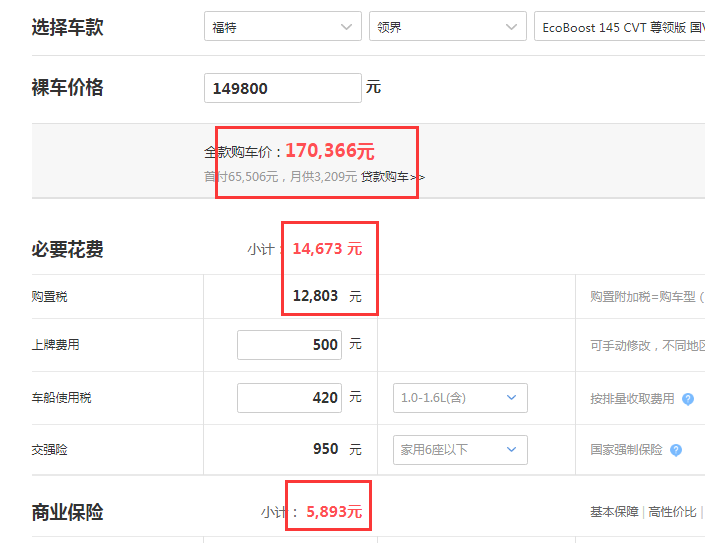Click the help icon beside 按排量收取费用
Image resolution: width=705 pixels, height=543 pixels.
click(x=687, y=399)
